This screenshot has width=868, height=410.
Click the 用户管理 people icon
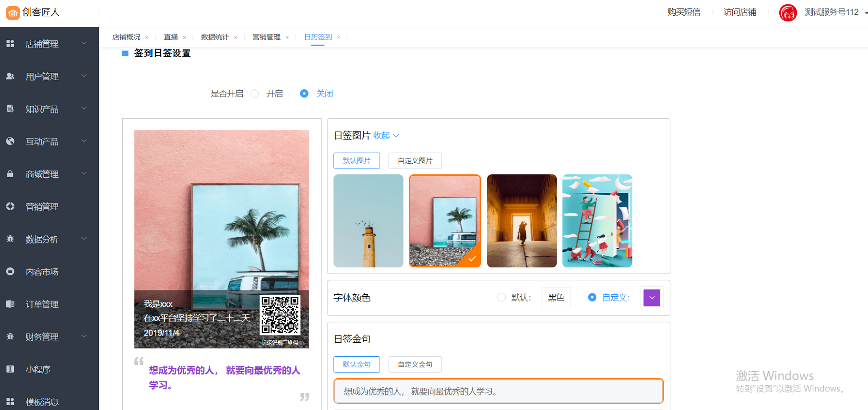pos(10,76)
